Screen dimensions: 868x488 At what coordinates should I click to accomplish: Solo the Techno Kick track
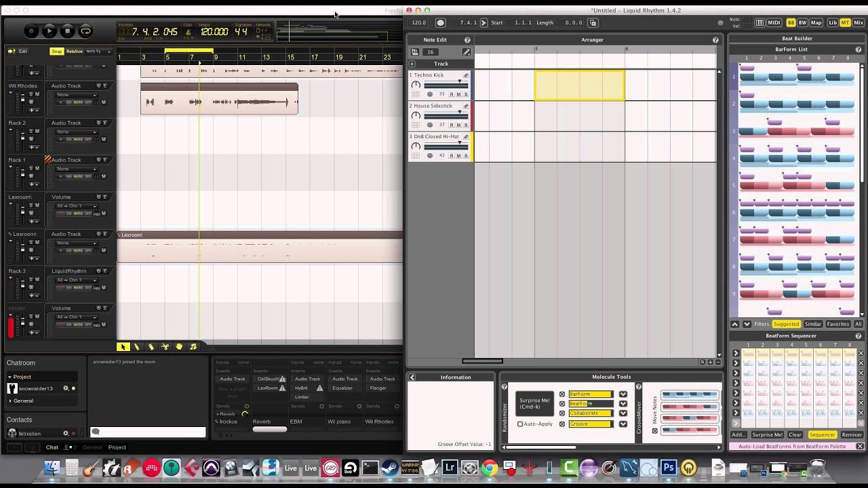[x=465, y=94]
